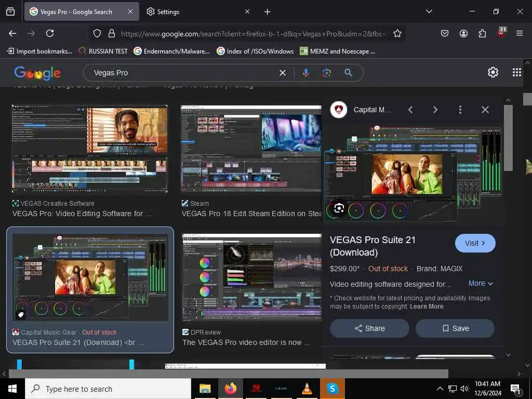Visit the VEGAS Pro Suite 21 page
The image size is (532, 399).
[475, 243]
